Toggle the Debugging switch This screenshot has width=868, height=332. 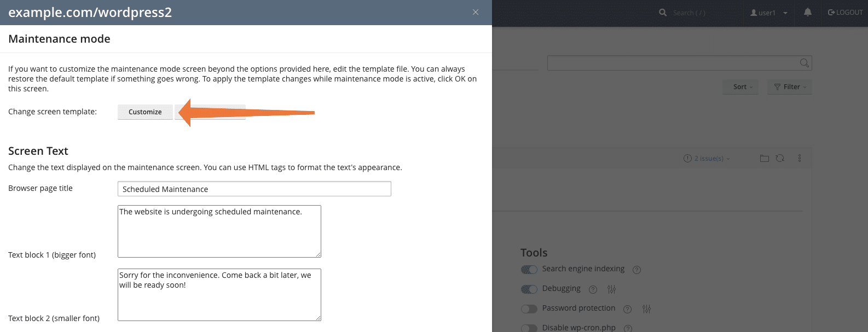point(529,289)
